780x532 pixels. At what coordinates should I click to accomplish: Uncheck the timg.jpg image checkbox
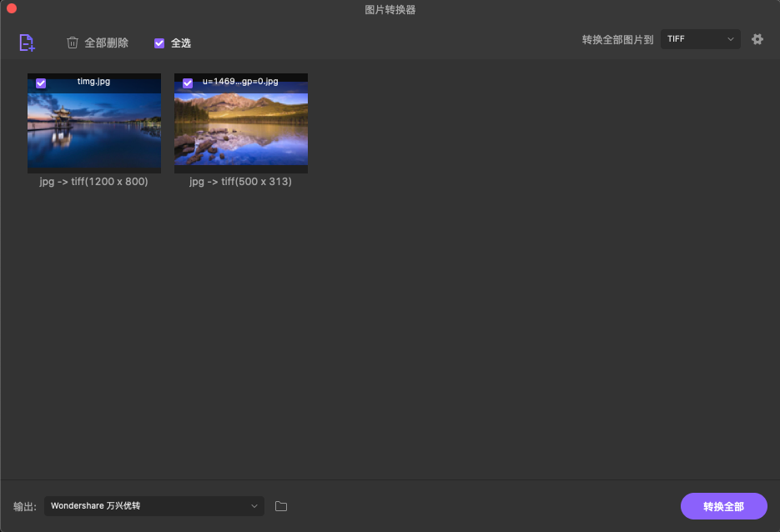(41, 83)
